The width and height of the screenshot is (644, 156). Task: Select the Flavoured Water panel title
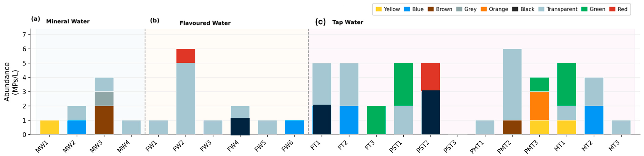pos(205,23)
